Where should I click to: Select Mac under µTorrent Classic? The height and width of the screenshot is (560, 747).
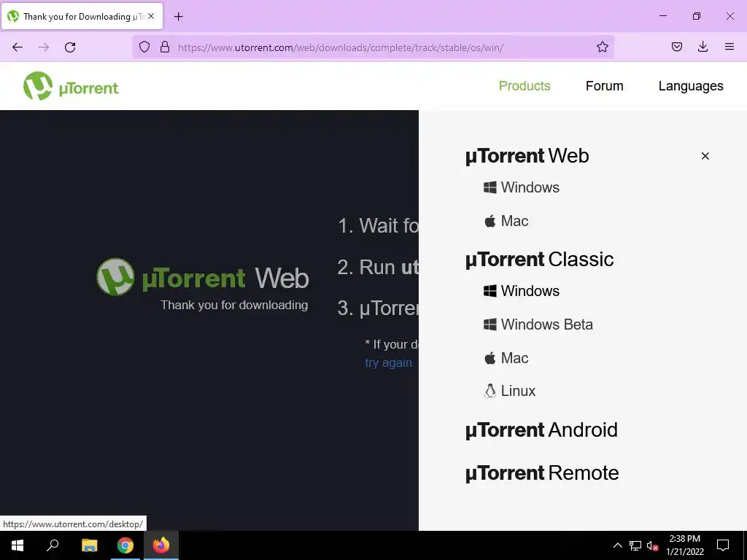(x=506, y=357)
